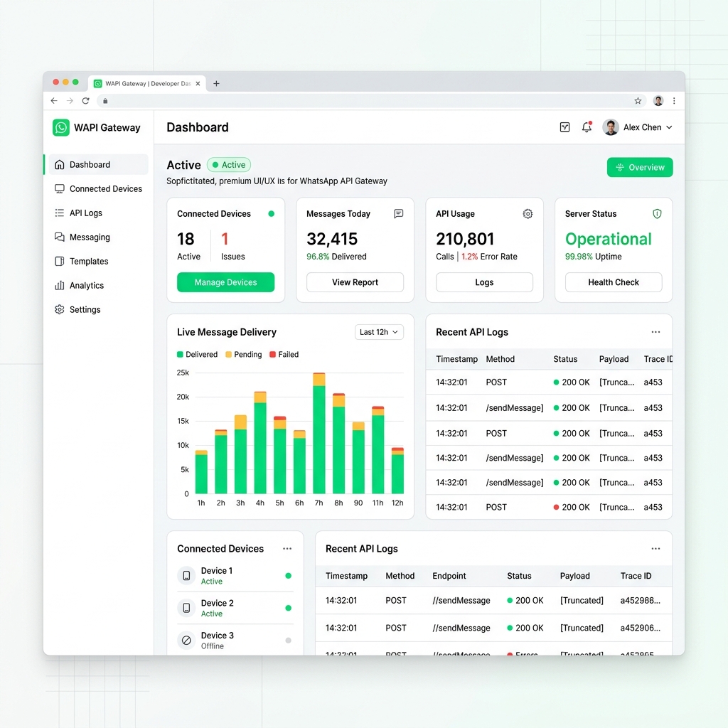Click the Device 3 offline icon
The height and width of the screenshot is (728, 728).
click(186, 641)
